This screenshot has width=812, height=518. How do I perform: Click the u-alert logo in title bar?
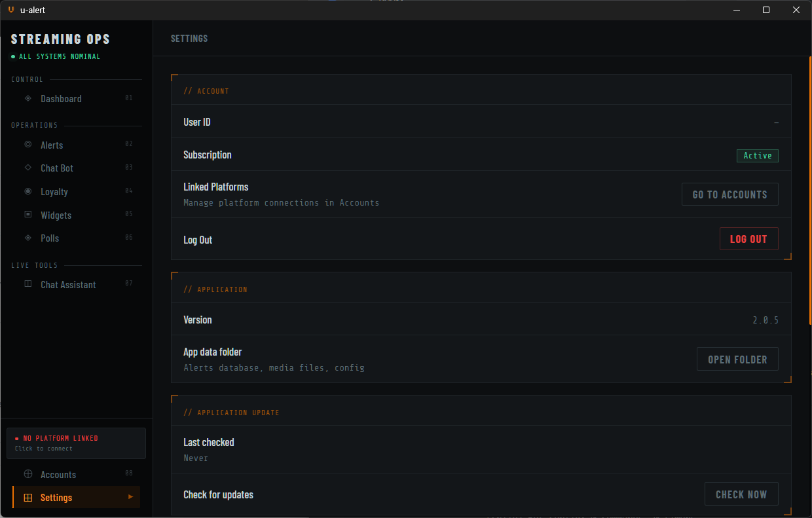[11, 10]
